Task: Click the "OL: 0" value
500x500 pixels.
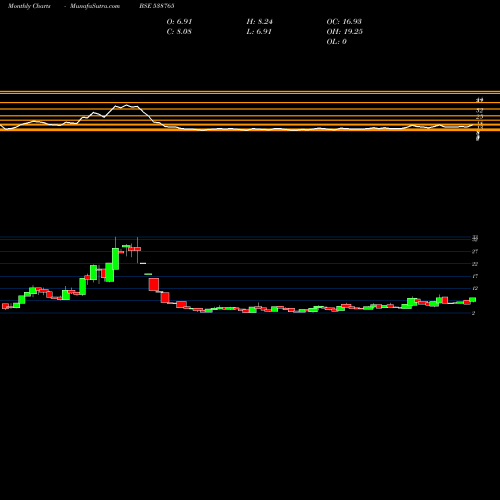Action: tap(336, 42)
